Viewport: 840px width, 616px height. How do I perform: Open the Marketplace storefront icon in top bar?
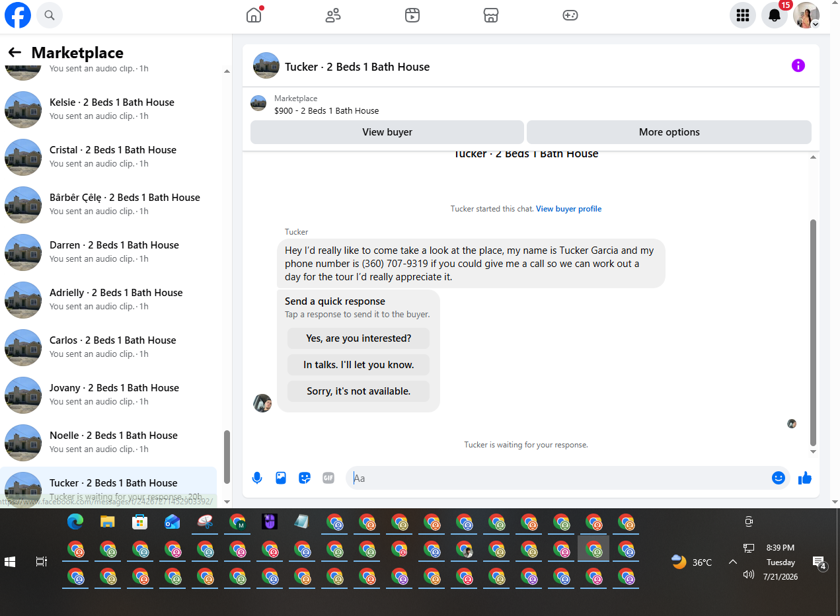pyautogui.click(x=491, y=15)
